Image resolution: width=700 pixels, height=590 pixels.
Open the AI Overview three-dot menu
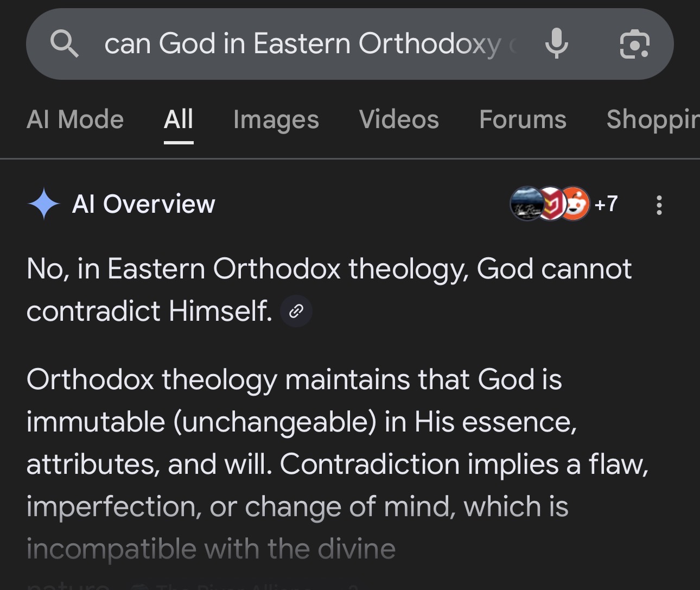click(659, 205)
